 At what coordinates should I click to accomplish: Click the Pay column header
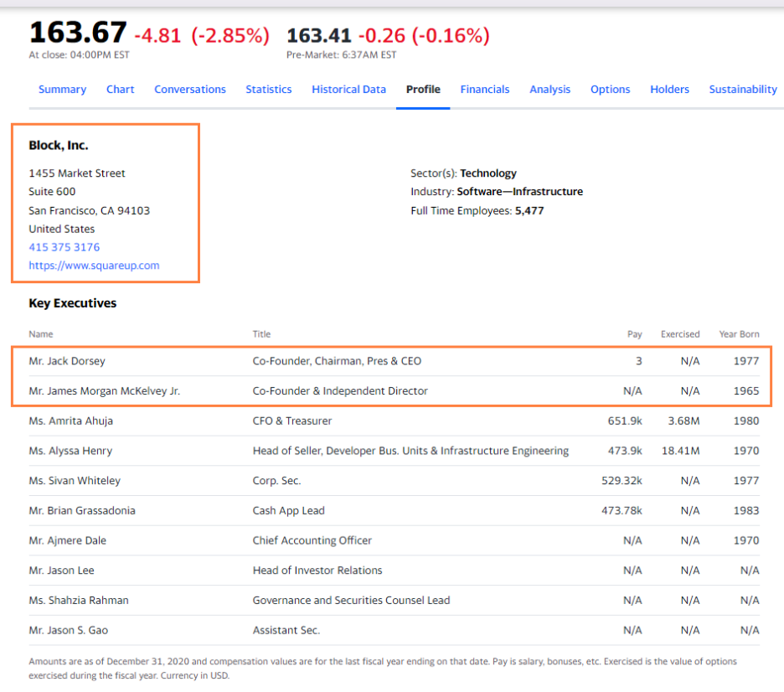click(635, 334)
